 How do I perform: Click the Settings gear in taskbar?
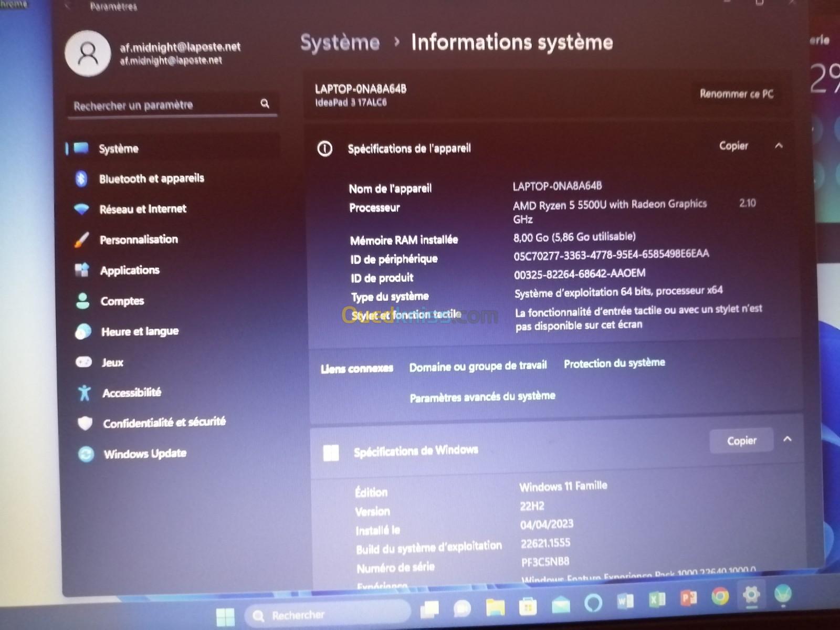(751, 595)
